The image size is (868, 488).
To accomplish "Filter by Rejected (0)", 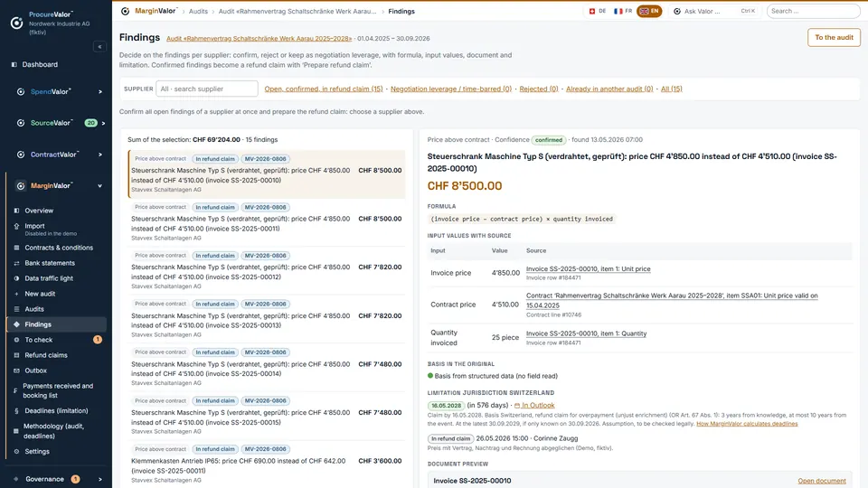I will [x=539, y=89].
